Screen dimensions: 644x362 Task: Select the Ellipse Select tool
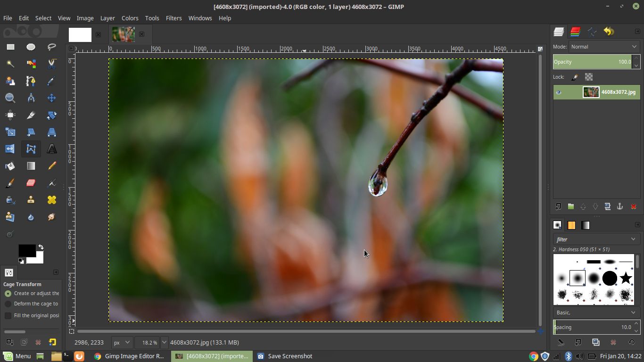31,47
